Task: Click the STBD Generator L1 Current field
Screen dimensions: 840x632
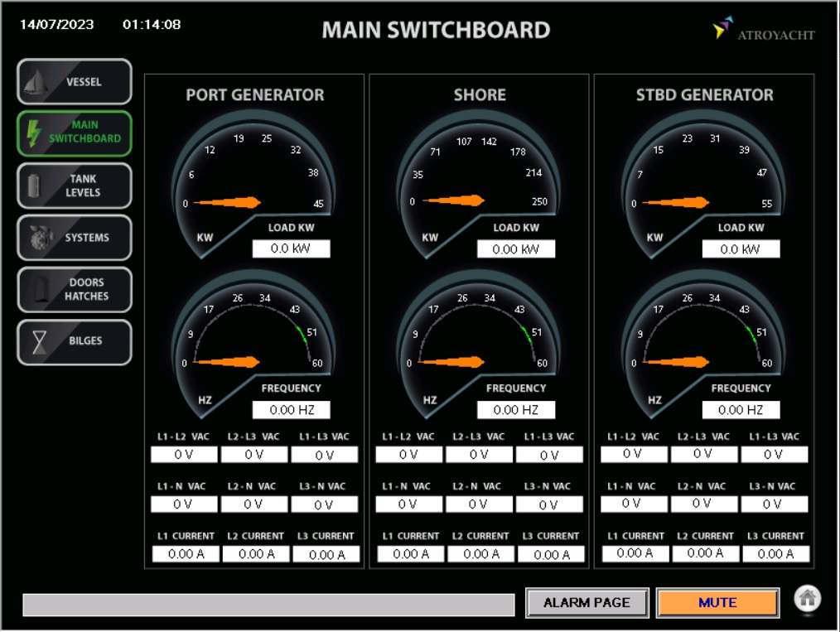Action: pyautogui.click(x=636, y=553)
